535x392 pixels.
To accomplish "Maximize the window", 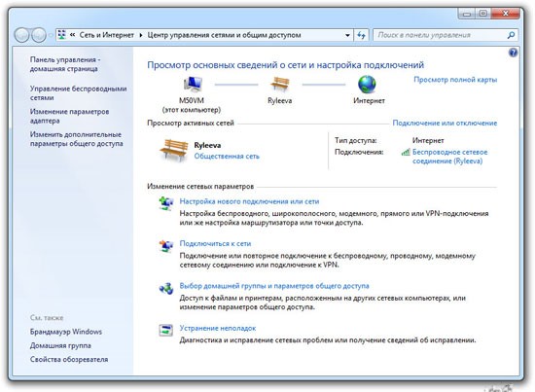I will 483,14.
